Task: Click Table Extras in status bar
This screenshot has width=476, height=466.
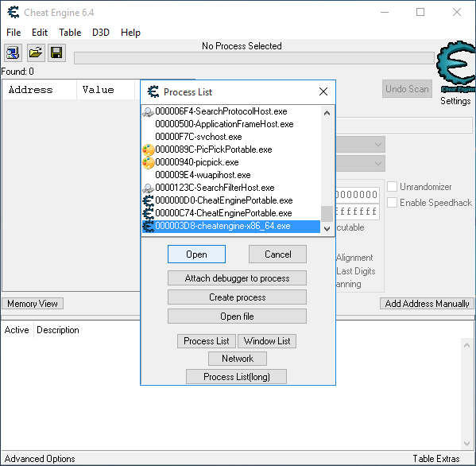Action: coord(436,458)
